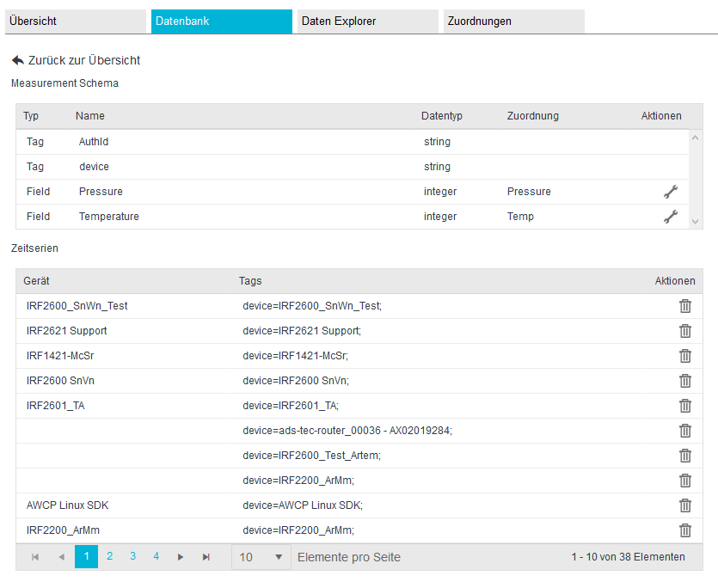Click the Zuordnung column header
The height and width of the screenshot is (588, 718).
pyautogui.click(x=533, y=116)
